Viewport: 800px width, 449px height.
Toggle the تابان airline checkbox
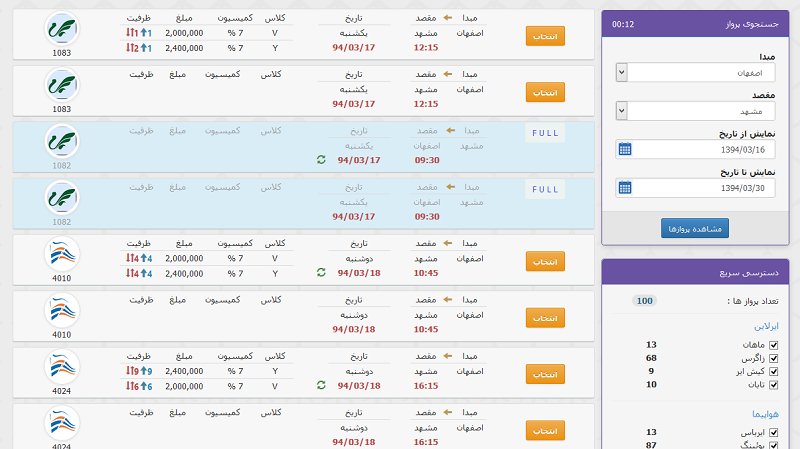[773, 385]
